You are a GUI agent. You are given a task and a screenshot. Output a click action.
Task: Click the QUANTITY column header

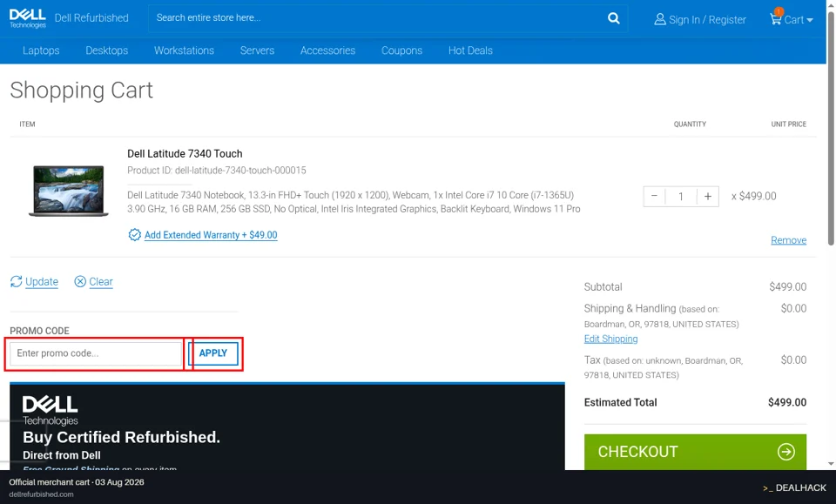tap(690, 124)
